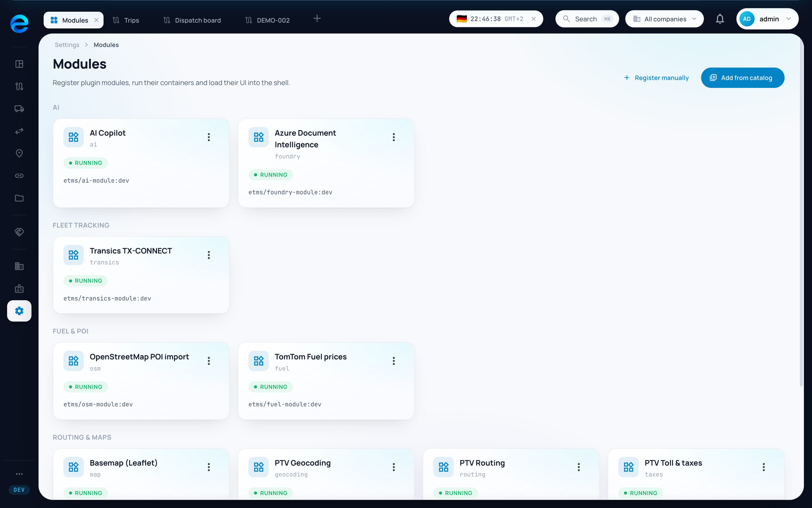Open the location pin icon in sidebar
812x508 pixels.
point(20,153)
